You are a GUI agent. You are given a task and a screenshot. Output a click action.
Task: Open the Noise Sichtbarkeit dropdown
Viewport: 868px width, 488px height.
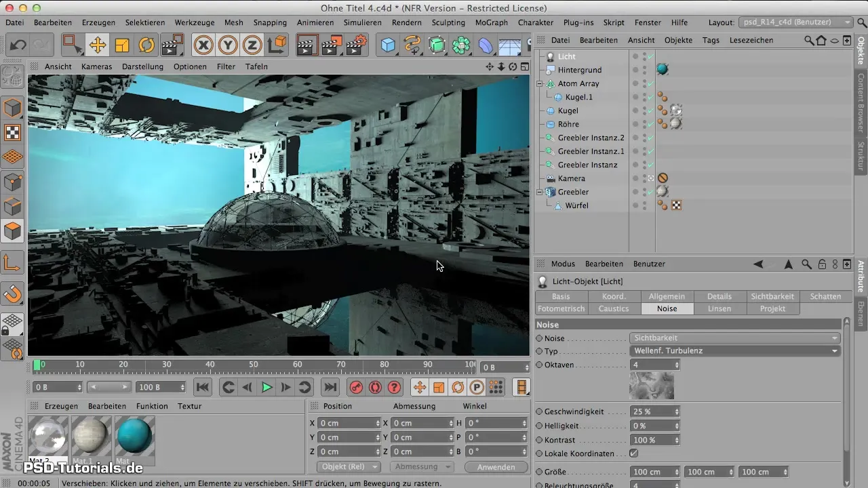735,338
